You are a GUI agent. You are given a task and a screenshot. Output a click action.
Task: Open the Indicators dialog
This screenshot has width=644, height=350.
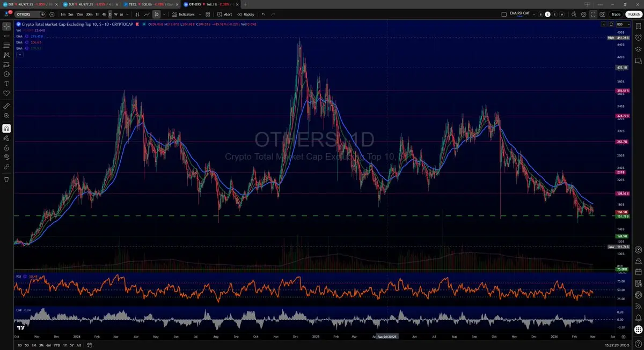coord(184,14)
